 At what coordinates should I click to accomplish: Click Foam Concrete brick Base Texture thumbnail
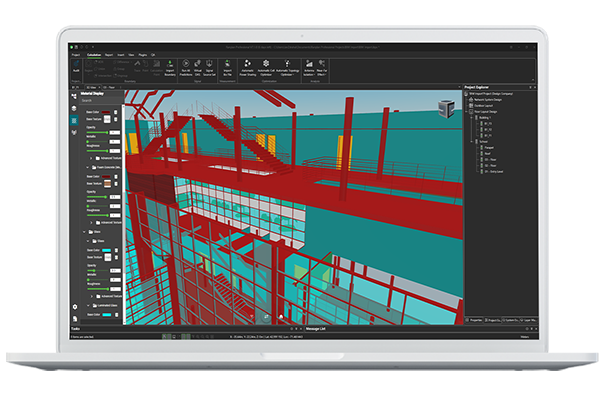click(x=107, y=184)
